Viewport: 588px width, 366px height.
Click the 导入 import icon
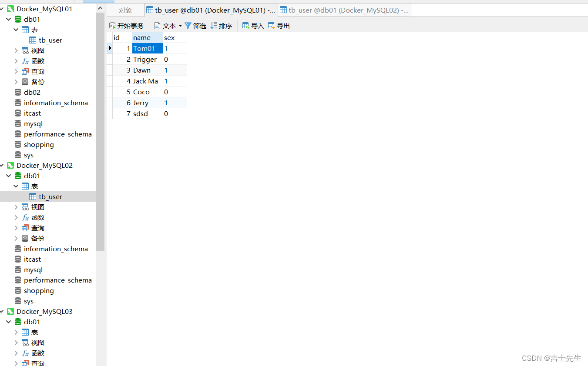[x=246, y=26]
